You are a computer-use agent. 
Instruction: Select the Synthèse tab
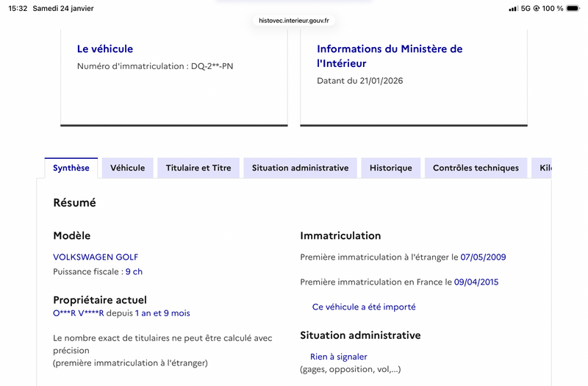71,168
